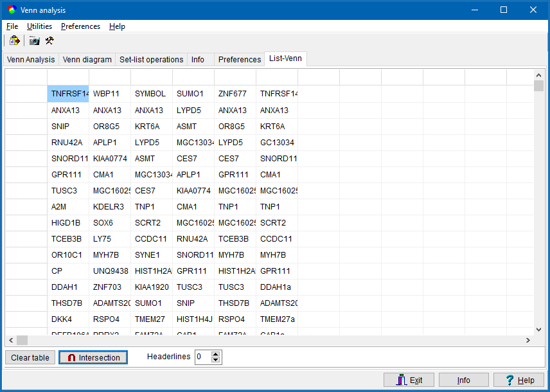Click the Venn analysis app icon in title bar
550x392 pixels.
(x=12, y=10)
